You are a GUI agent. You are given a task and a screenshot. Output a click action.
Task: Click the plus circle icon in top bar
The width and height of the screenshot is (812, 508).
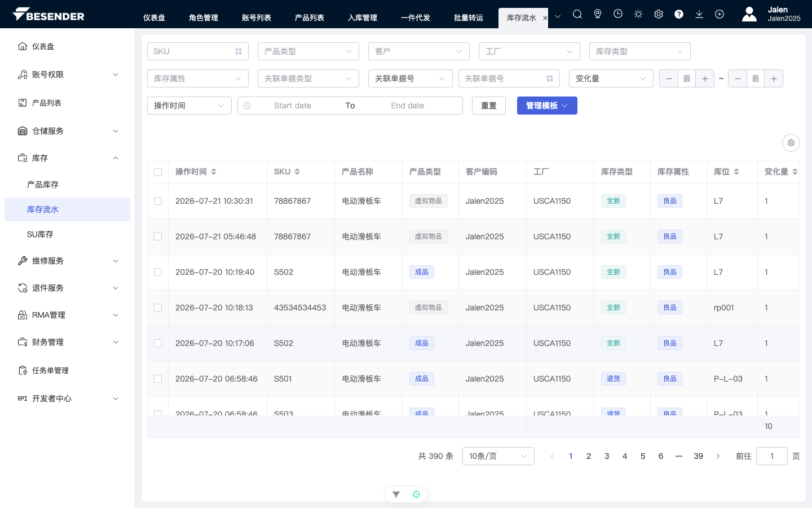tap(720, 14)
